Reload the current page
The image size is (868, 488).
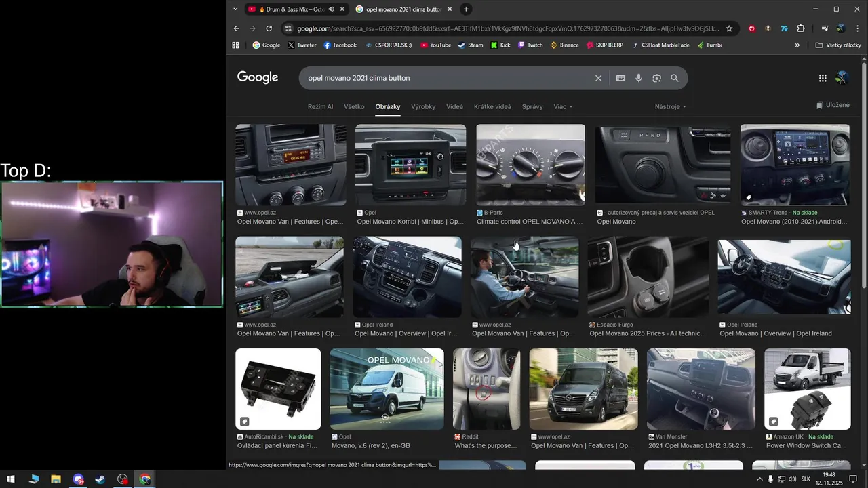coord(269,28)
